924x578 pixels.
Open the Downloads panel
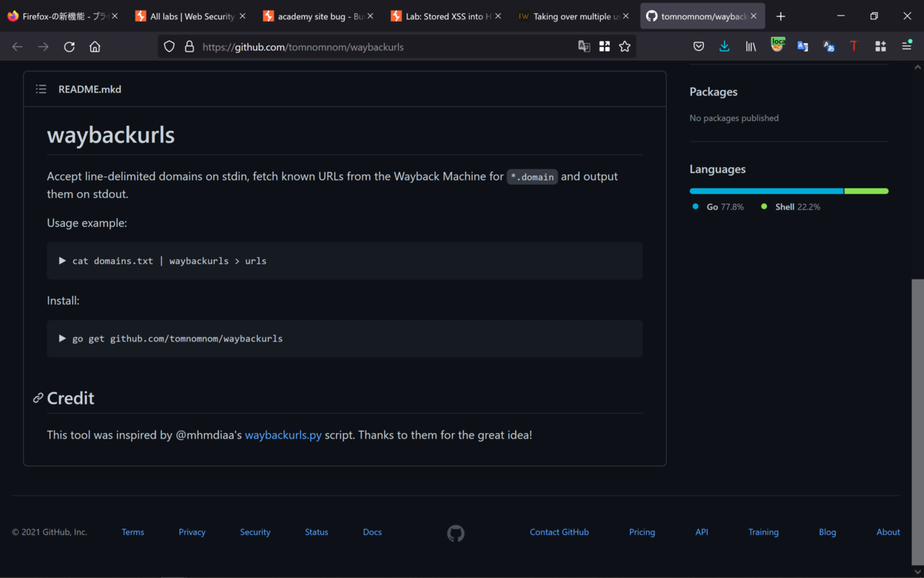[x=724, y=47]
